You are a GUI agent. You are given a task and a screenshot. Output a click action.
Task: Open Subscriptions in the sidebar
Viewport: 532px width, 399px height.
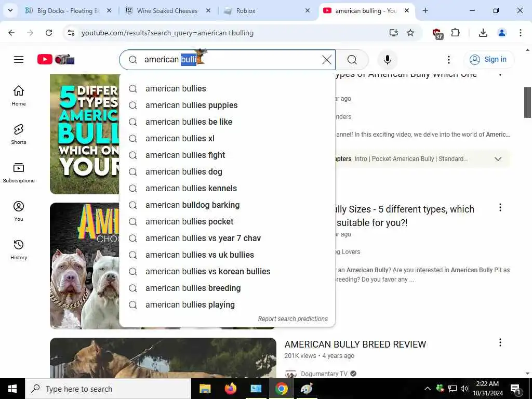point(19,172)
